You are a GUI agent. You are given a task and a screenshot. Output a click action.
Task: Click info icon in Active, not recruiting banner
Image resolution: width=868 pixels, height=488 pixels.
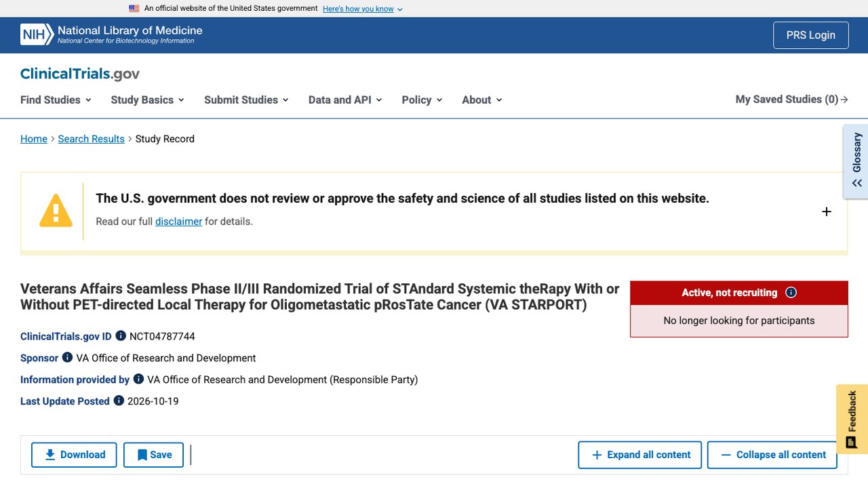[791, 292]
